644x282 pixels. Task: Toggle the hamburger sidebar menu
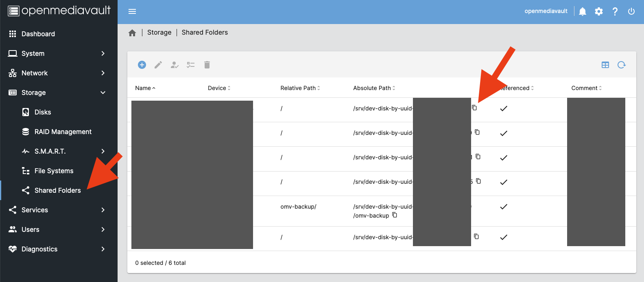pos(132,11)
